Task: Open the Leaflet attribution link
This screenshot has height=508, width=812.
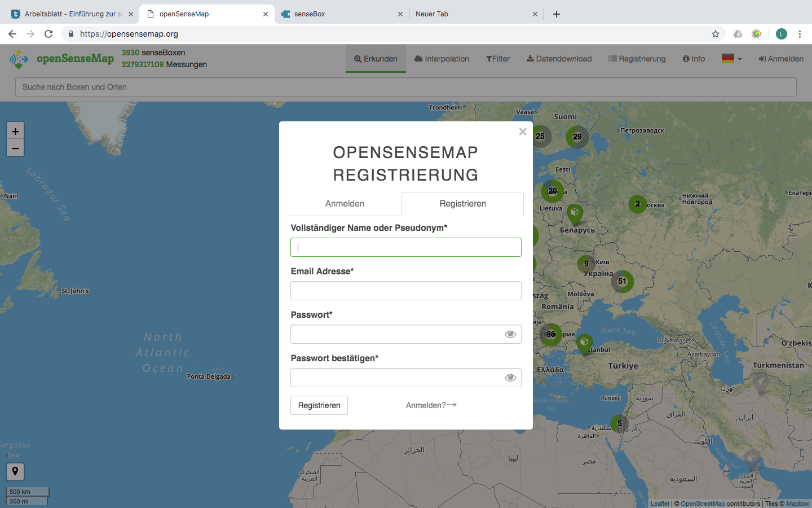Action: 660,503
